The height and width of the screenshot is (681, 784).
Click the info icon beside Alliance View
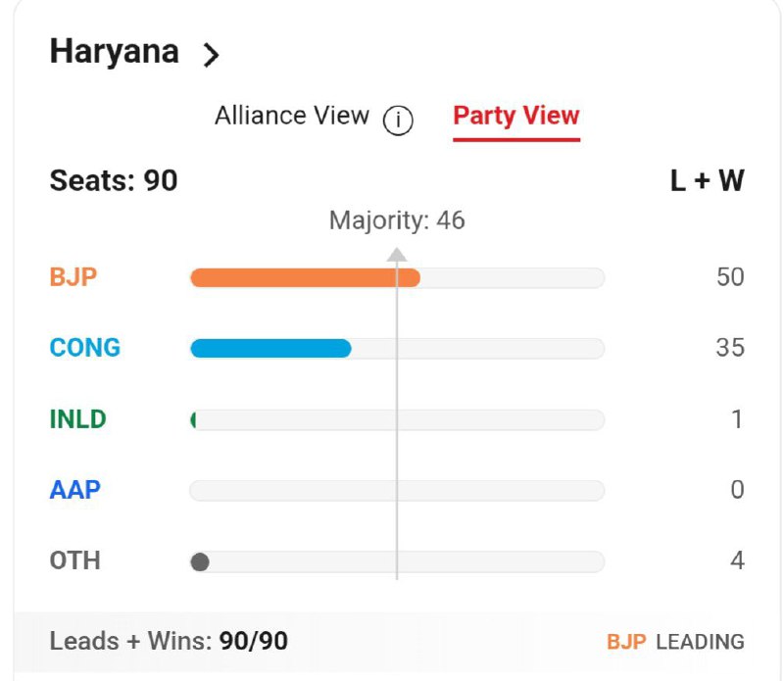click(x=398, y=120)
